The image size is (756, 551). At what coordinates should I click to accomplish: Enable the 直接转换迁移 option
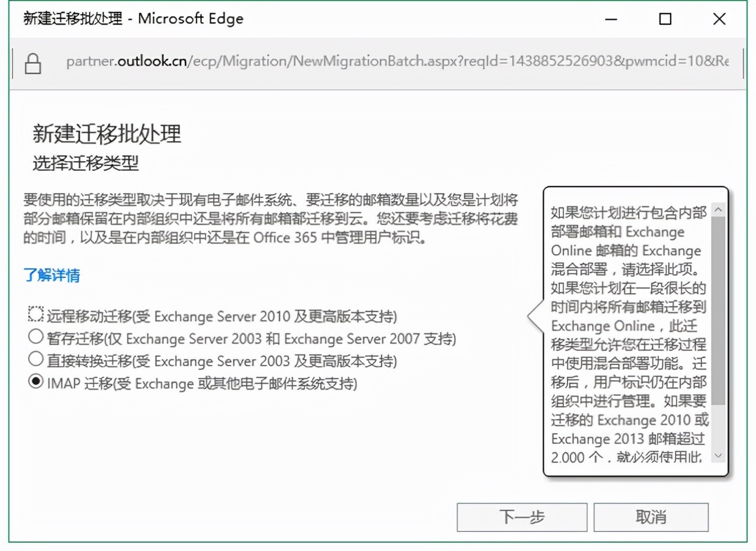point(36,359)
